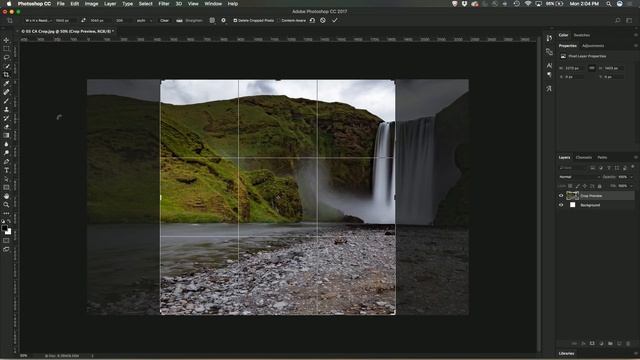Open the Select menu

pos(145,4)
